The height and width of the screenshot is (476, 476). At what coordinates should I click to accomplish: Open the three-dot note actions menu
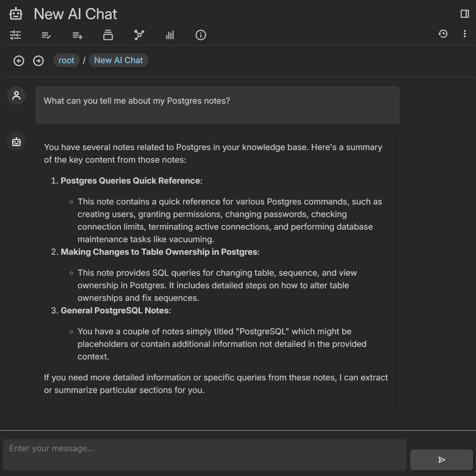point(464,34)
